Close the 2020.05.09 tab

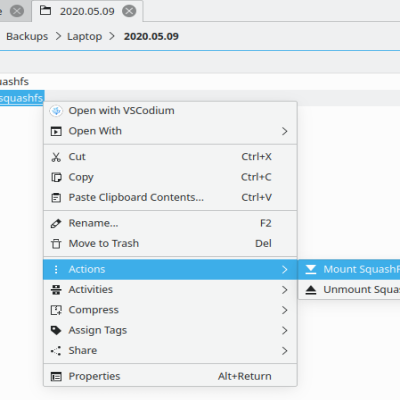tap(129, 11)
